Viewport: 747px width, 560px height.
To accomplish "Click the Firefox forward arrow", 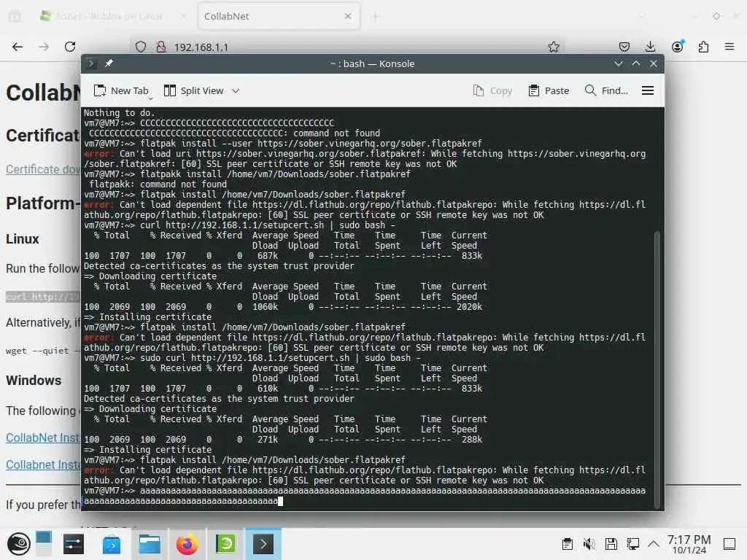I will pyautogui.click(x=44, y=47).
